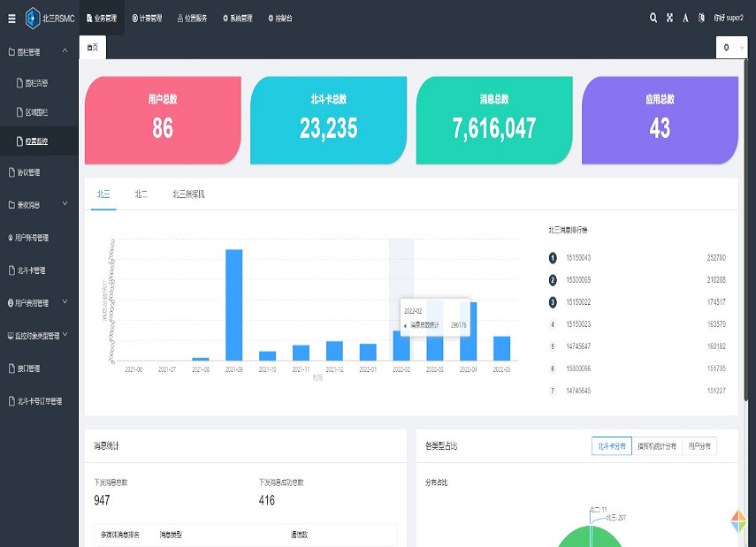The height and width of the screenshot is (547, 756).
Task: Select the 用户分布 distribution option
Action: coord(699,446)
